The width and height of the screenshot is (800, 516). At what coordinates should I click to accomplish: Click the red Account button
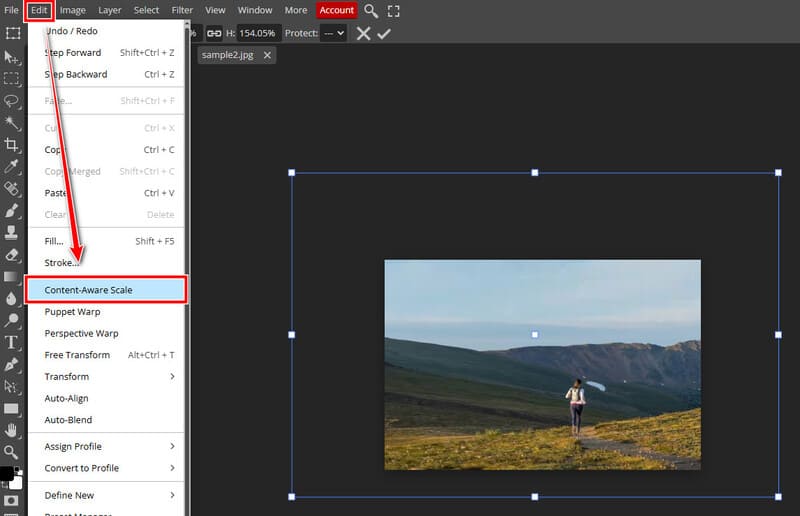[x=337, y=10]
